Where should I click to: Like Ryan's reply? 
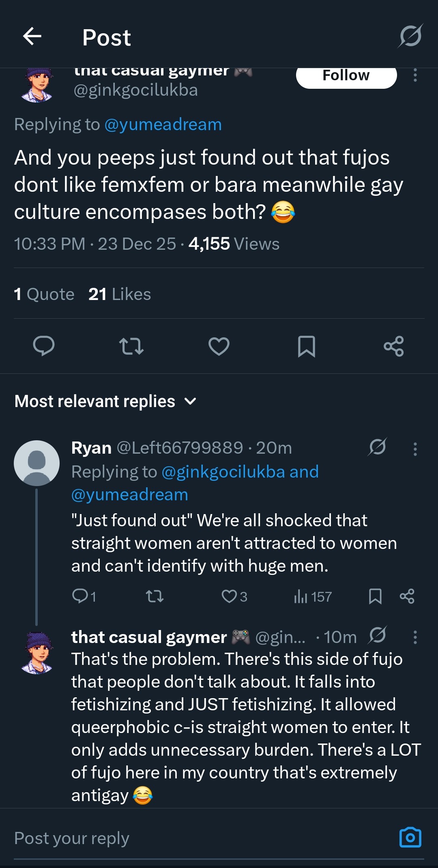(229, 596)
